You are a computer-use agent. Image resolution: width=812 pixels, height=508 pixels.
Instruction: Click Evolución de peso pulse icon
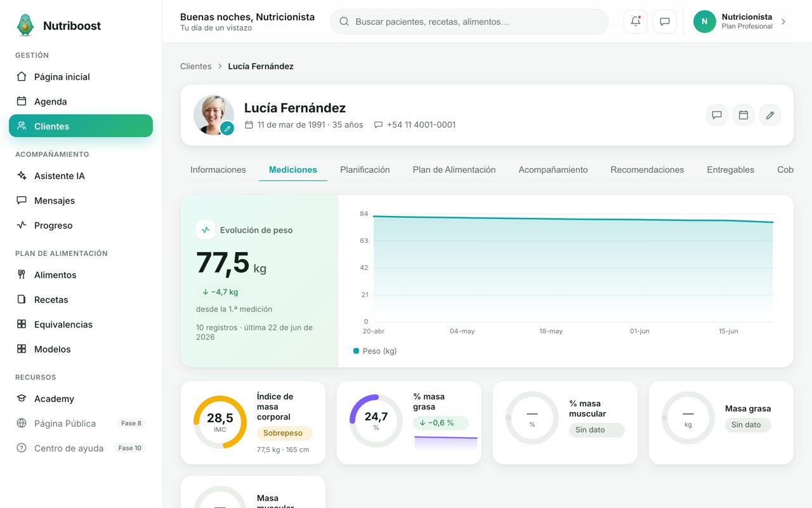click(x=205, y=230)
